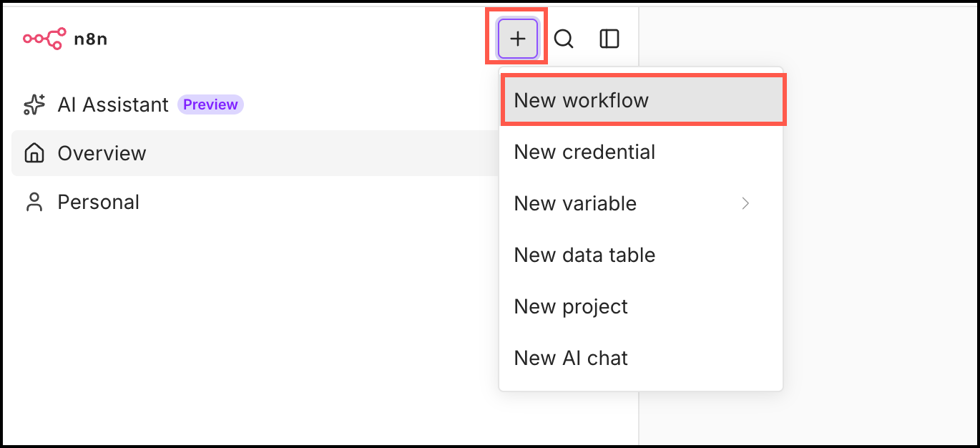
Task: Expand the New variable submenu chevron
Action: [x=746, y=203]
